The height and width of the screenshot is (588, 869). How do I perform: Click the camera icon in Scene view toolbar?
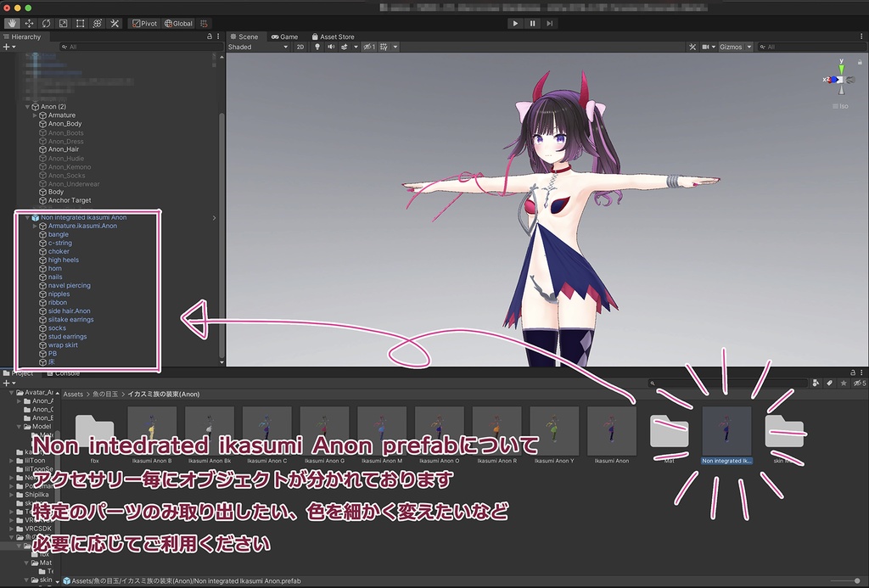pos(706,47)
